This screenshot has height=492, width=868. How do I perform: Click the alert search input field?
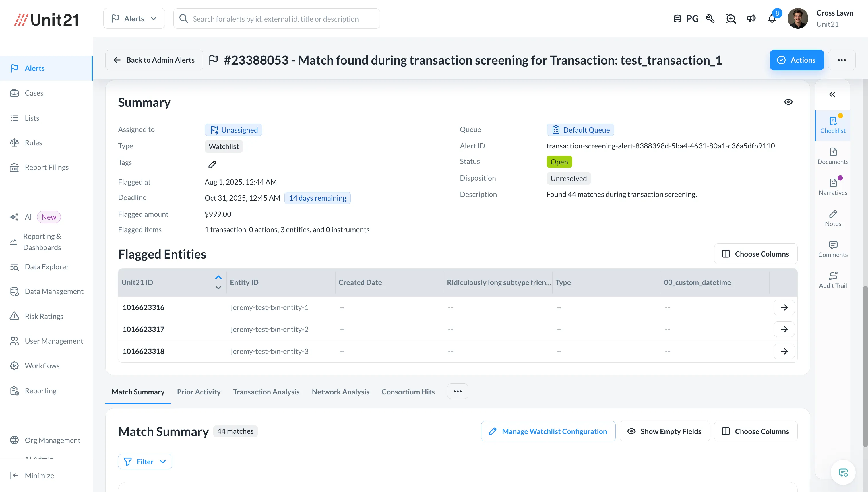[x=276, y=19]
